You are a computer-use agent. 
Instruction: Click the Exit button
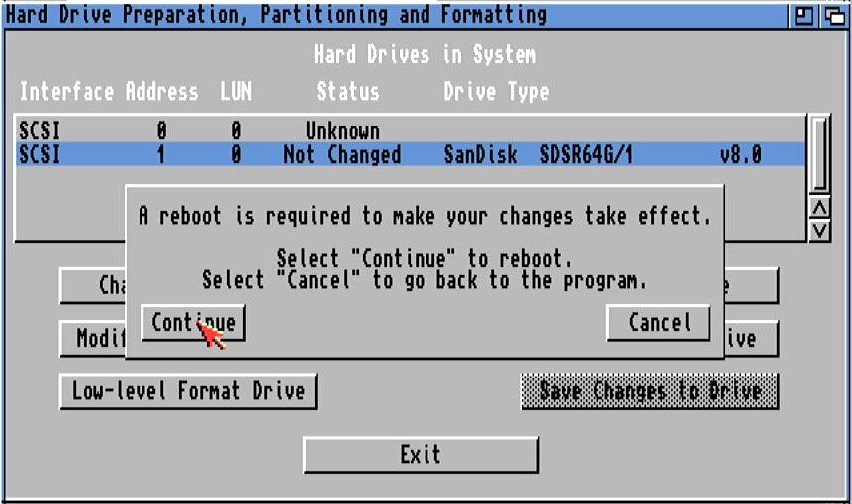(x=420, y=455)
